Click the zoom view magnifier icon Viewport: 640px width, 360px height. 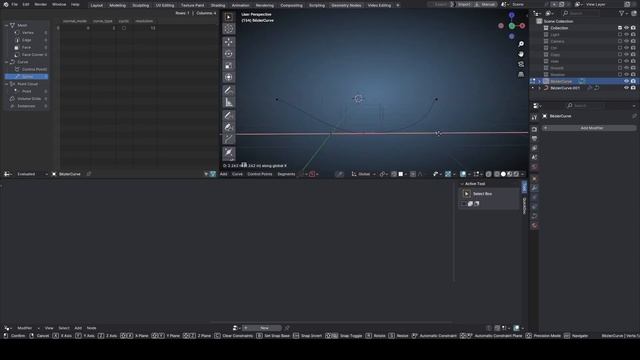click(521, 44)
